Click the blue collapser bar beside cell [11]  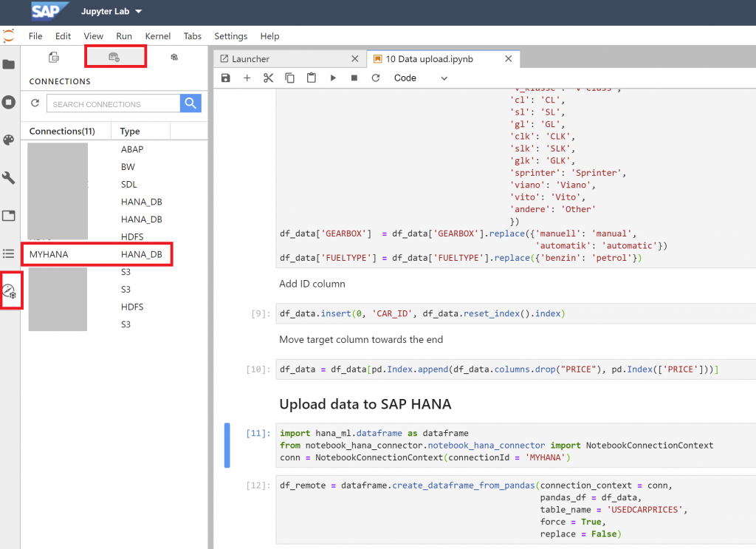point(227,446)
